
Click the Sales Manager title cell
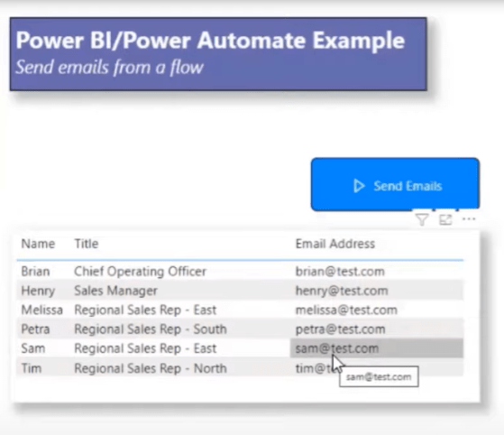[x=115, y=291]
